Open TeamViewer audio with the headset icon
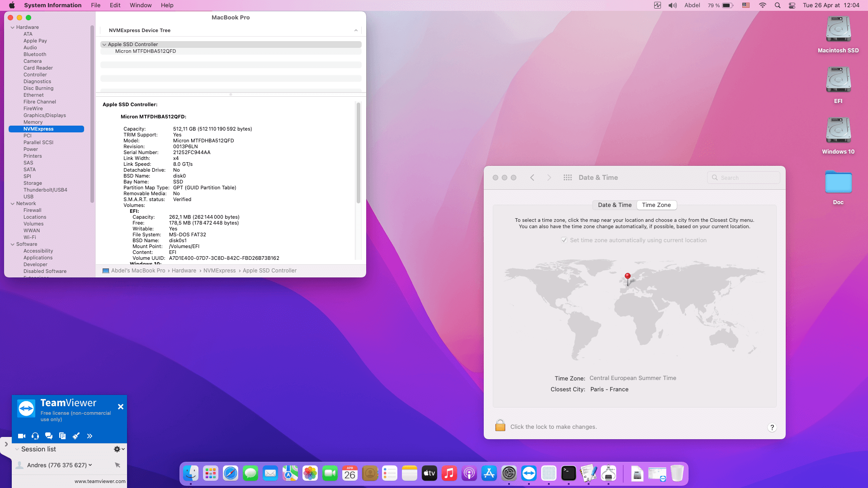Viewport: 868px width, 488px height. [x=35, y=436]
